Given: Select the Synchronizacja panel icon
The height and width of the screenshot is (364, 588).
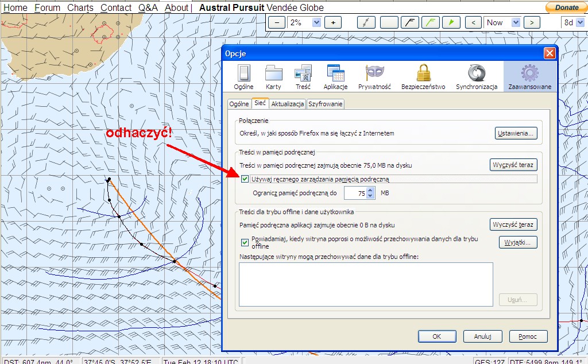Looking at the screenshot, I should [x=476, y=77].
